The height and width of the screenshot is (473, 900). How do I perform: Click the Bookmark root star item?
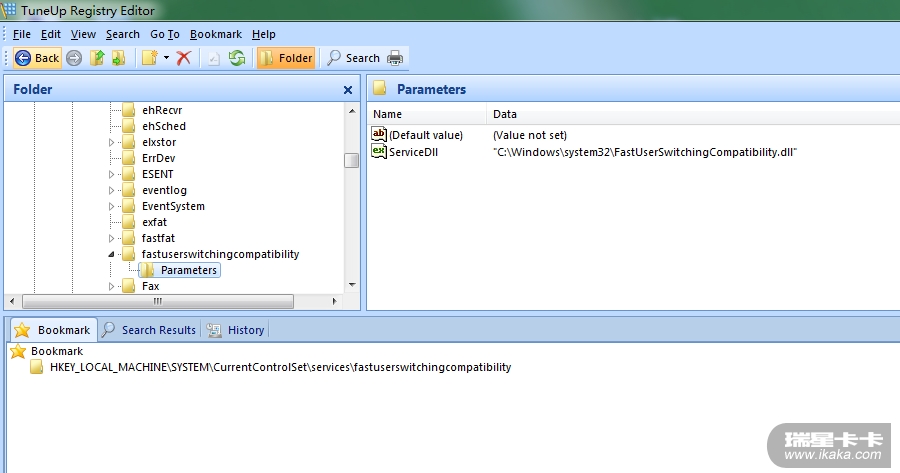tap(47, 351)
